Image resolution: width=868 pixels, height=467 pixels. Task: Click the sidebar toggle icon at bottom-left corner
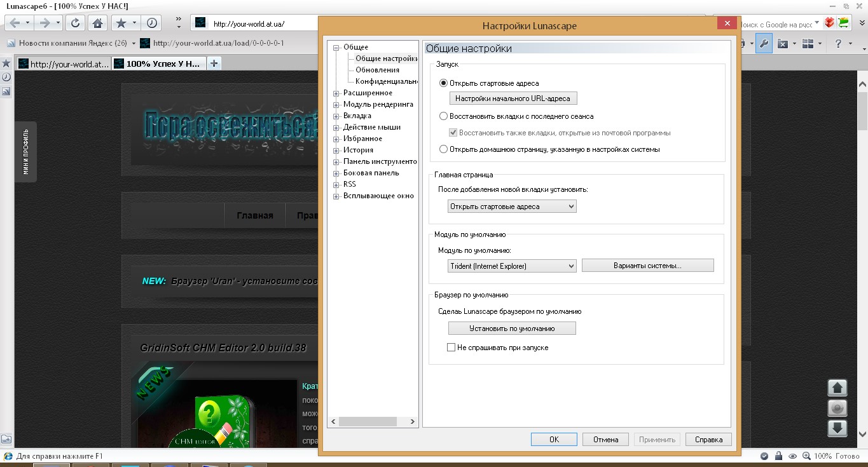tap(6, 439)
